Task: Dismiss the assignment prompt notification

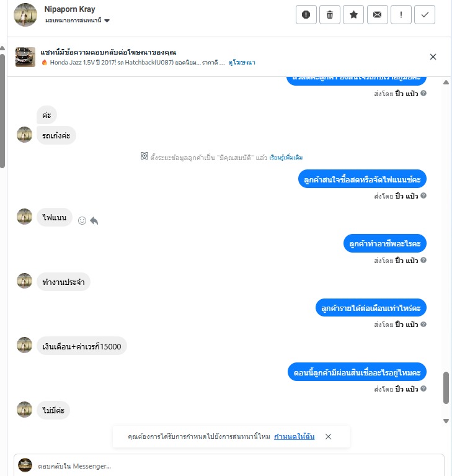Action: click(x=328, y=436)
